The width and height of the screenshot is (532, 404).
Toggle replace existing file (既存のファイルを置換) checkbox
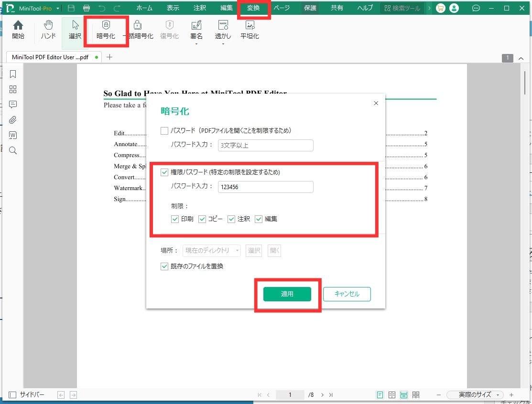click(164, 266)
